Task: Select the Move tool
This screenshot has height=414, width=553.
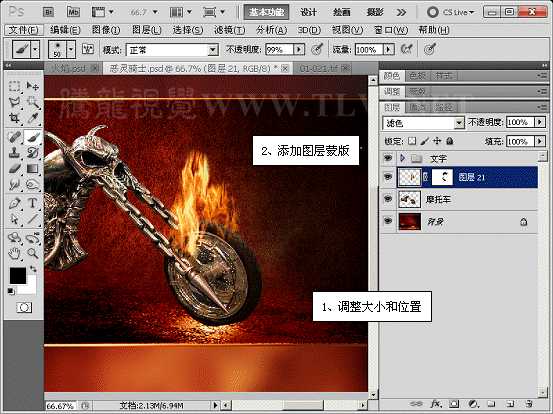Action: click(x=32, y=86)
